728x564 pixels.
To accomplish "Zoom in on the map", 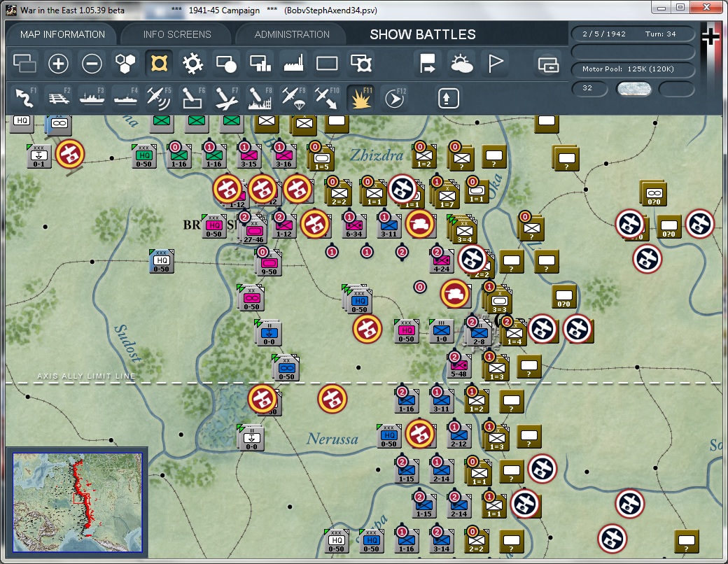I will (58, 64).
